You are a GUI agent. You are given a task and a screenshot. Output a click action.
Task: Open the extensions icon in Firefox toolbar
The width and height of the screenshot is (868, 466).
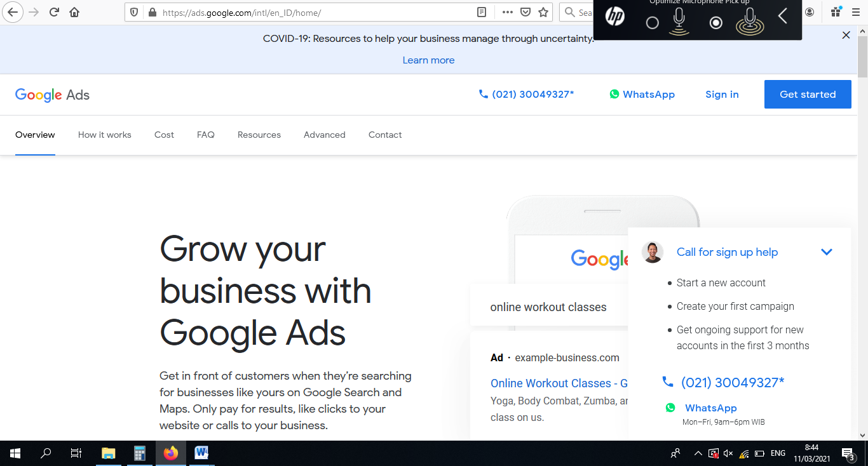[836, 12]
